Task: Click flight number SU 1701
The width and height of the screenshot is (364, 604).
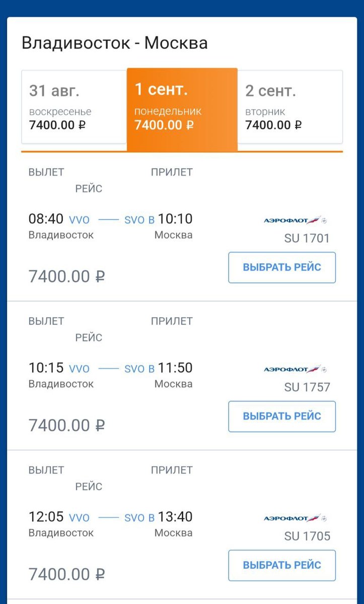Action: coord(307,238)
